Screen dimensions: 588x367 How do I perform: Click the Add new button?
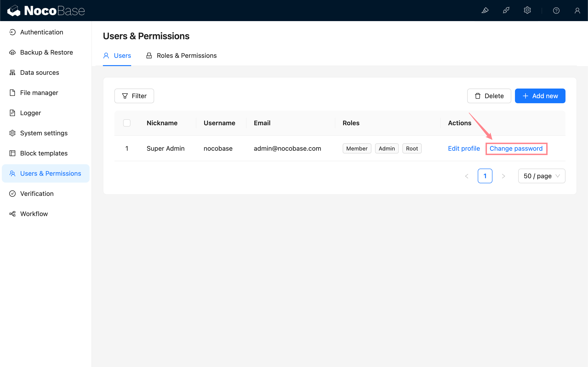[540, 96]
